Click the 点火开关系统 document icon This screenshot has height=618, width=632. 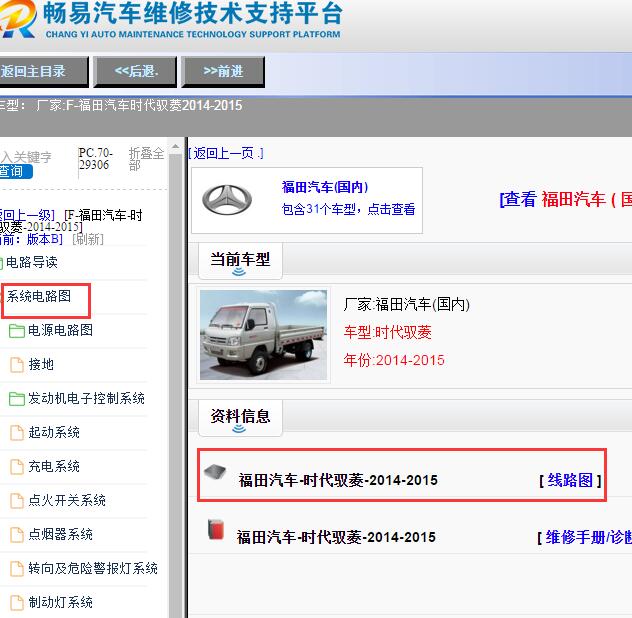[17, 501]
